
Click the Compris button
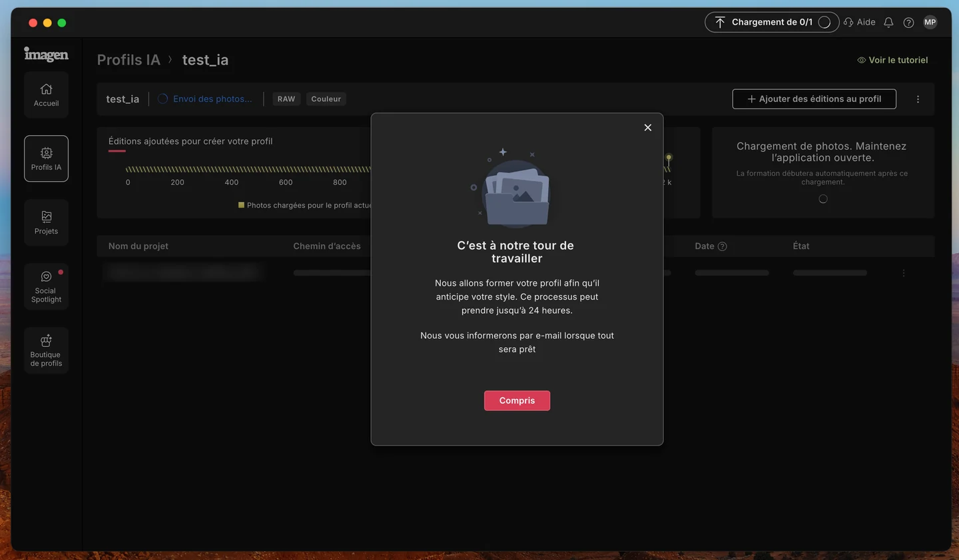[517, 401]
